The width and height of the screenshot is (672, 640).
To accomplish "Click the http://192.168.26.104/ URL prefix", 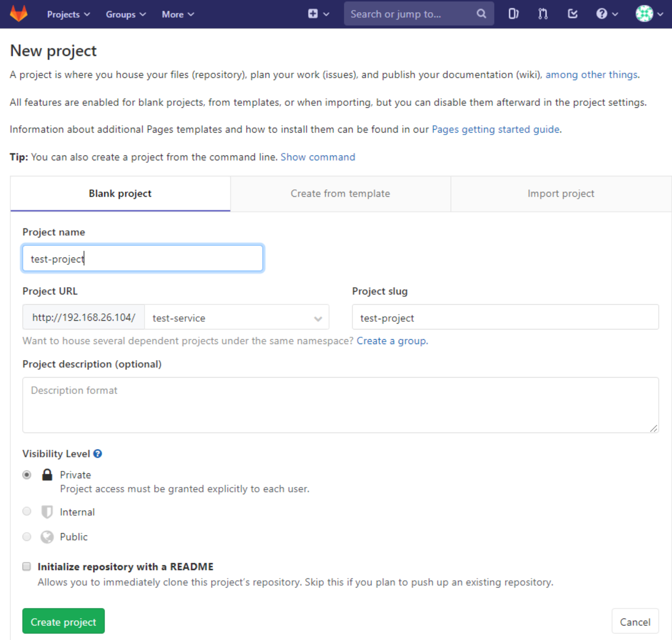I will click(84, 317).
